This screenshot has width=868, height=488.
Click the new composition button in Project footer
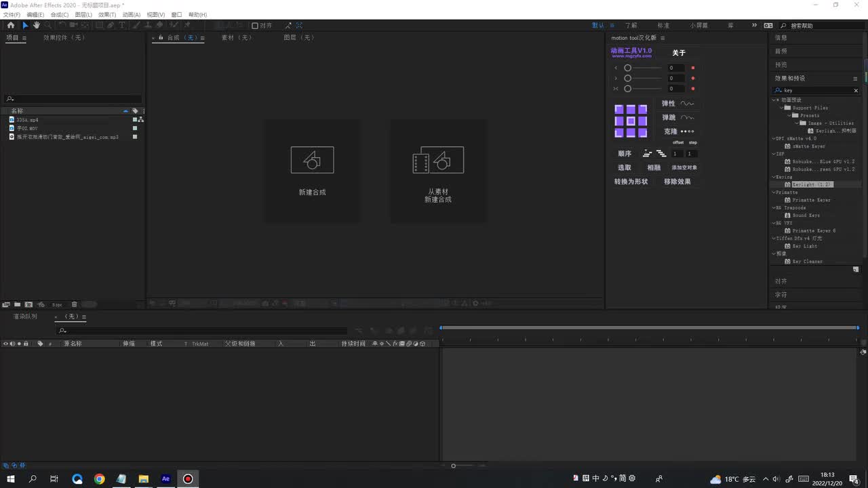(29, 304)
